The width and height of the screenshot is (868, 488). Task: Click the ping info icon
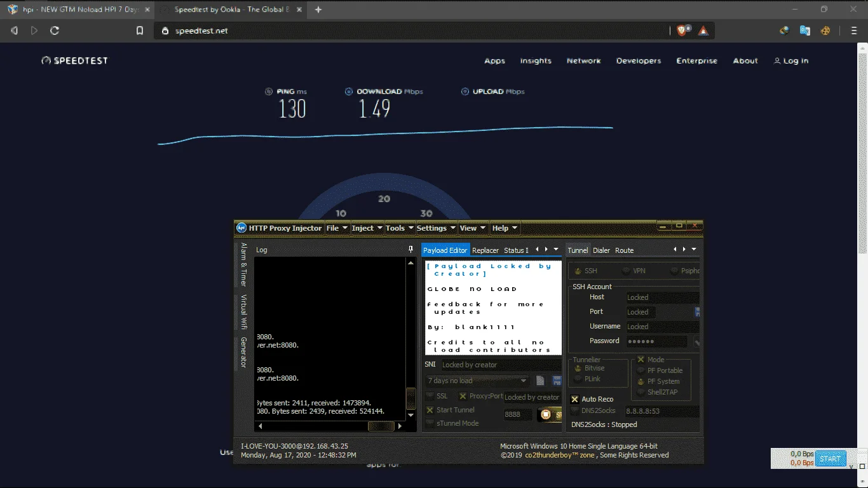coord(269,91)
